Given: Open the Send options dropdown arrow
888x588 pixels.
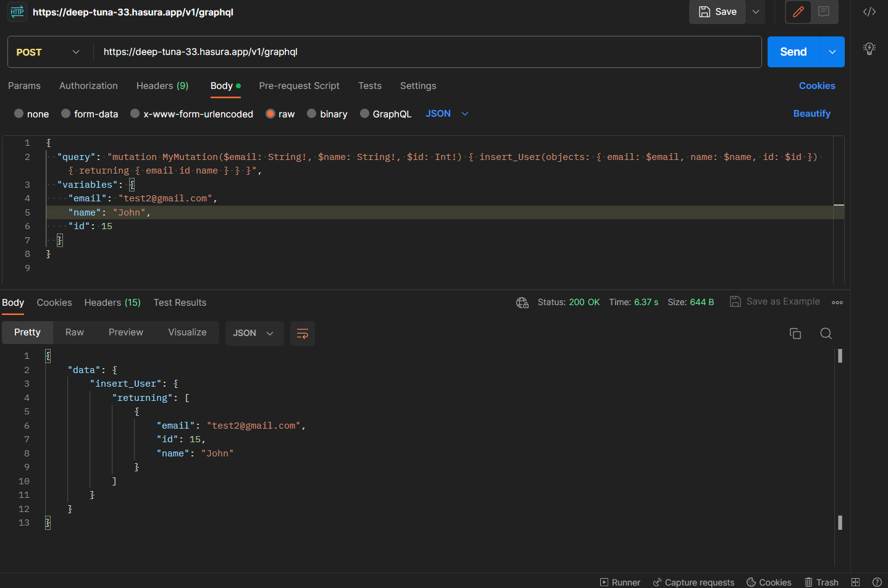Looking at the screenshot, I should pos(832,52).
